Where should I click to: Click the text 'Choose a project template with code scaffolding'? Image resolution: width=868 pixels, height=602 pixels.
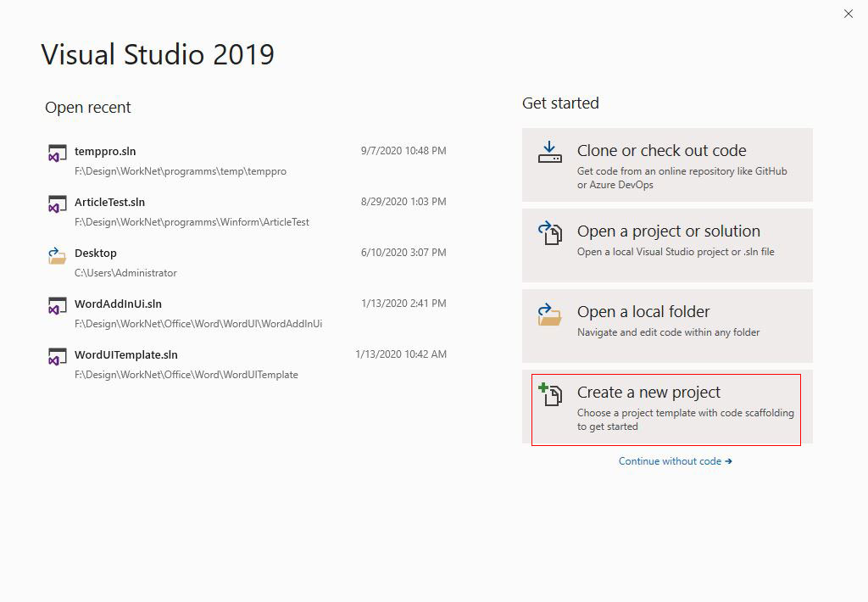click(685, 413)
